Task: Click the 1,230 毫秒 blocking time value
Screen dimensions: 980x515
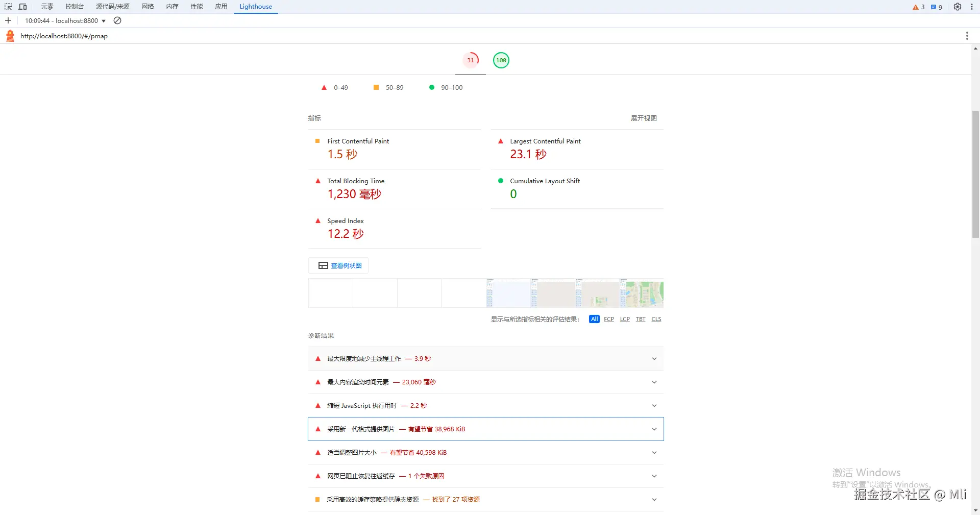Action: click(354, 194)
